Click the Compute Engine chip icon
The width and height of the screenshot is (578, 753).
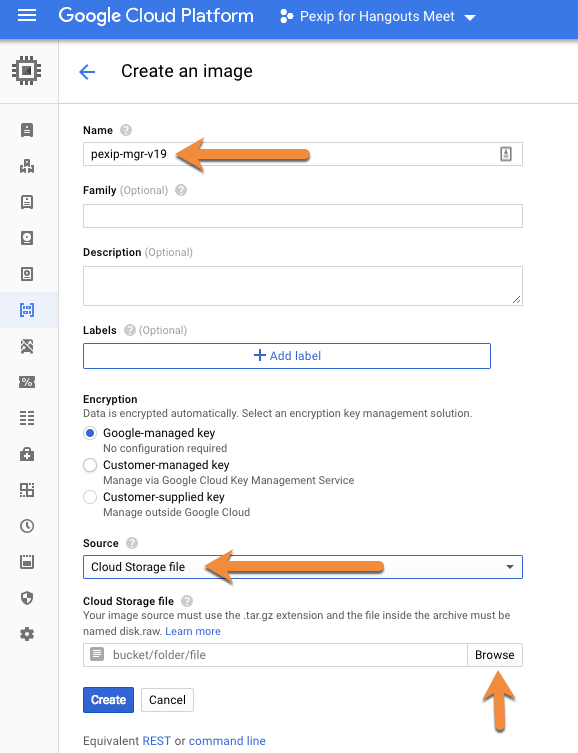tap(26, 71)
